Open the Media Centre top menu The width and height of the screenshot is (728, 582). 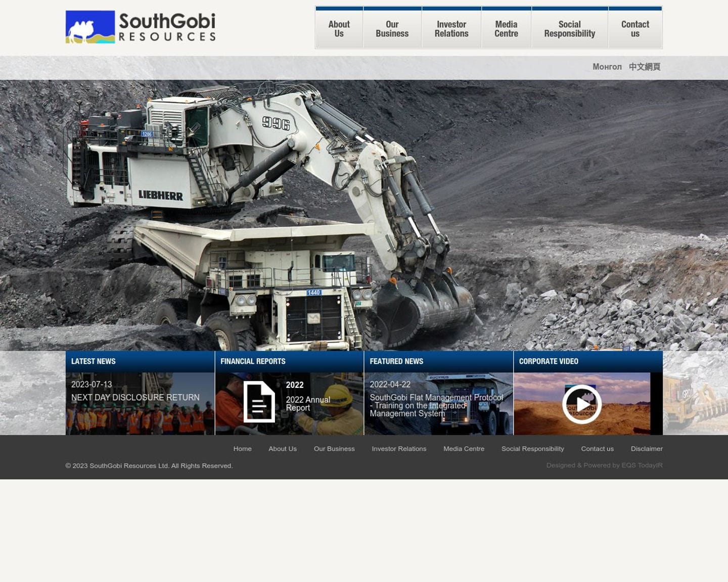[x=506, y=29]
